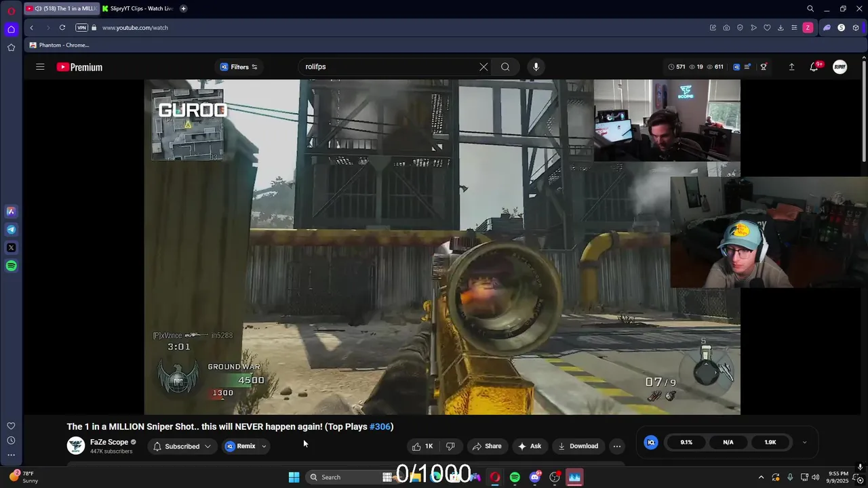The height and width of the screenshot is (488, 868).
Task: Open the vidIQ icon in header
Action: (x=736, y=67)
